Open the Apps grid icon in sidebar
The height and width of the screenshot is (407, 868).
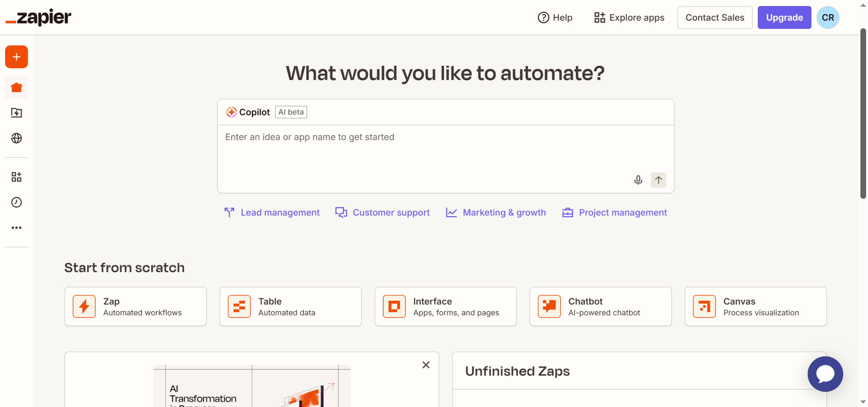[x=16, y=177]
